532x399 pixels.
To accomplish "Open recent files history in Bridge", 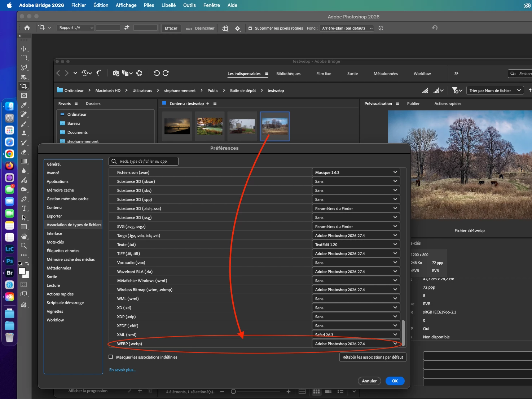I will pyautogui.click(x=87, y=73).
